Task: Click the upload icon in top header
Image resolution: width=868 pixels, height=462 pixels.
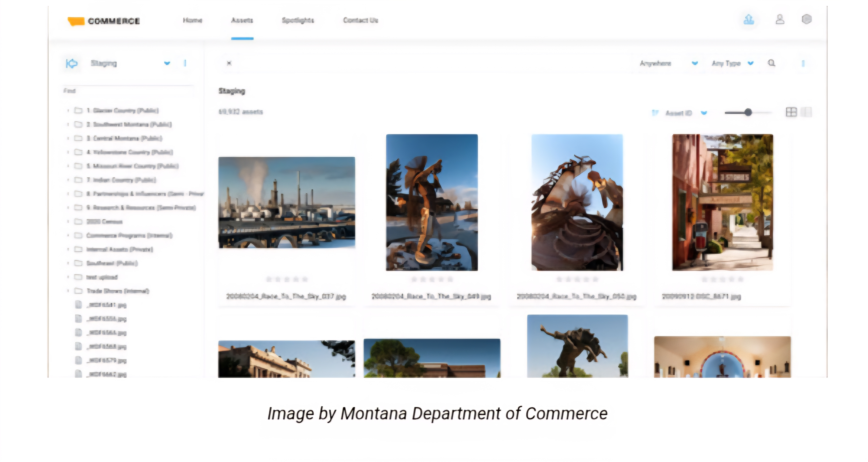Action: 748,20
